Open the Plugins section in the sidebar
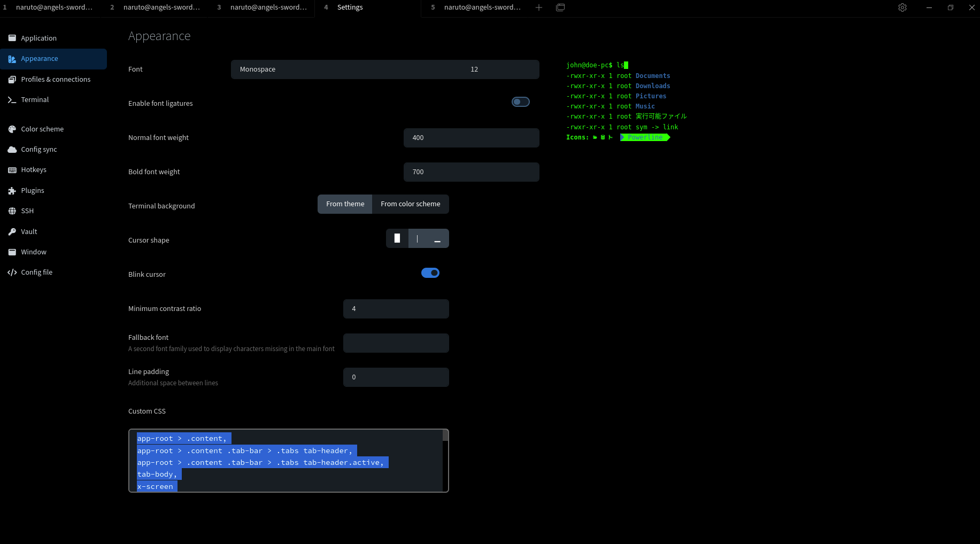This screenshot has width=980, height=544. [x=33, y=190]
